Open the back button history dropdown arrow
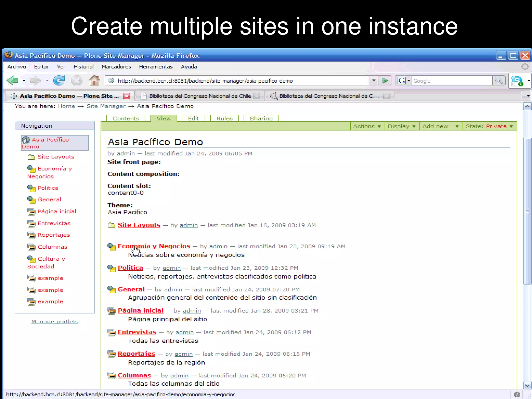The width and height of the screenshot is (532, 399). pyautogui.click(x=24, y=81)
